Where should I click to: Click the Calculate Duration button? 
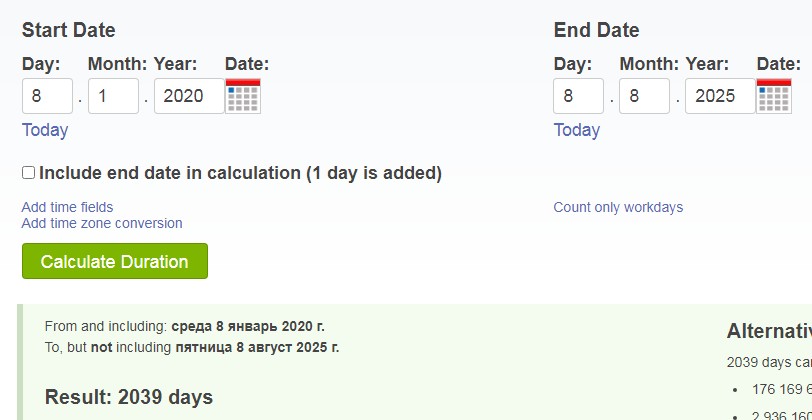(115, 261)
